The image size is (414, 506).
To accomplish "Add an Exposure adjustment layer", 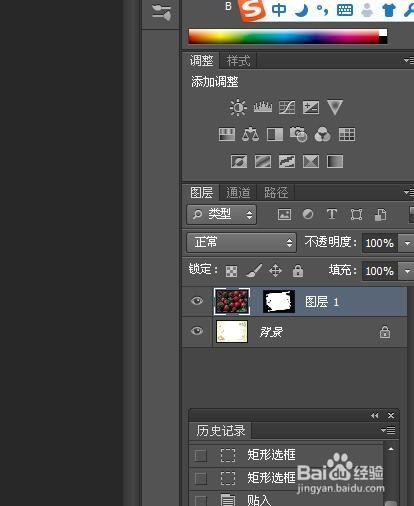I will tap(311, 107).
